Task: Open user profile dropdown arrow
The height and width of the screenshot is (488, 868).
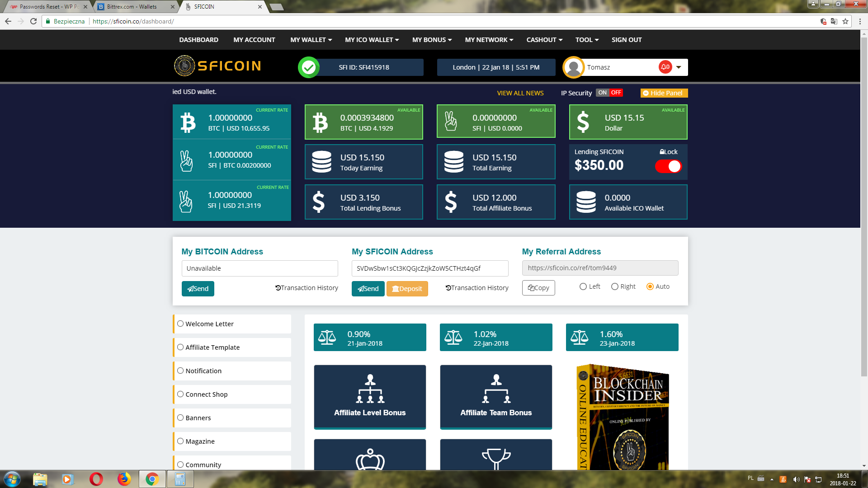Action: pos(679,67)
